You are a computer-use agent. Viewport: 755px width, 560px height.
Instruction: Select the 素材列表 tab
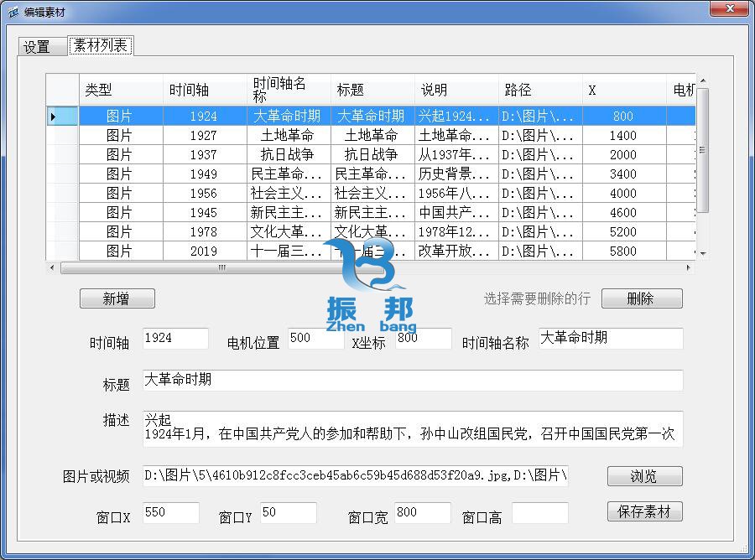click(100, 45)
